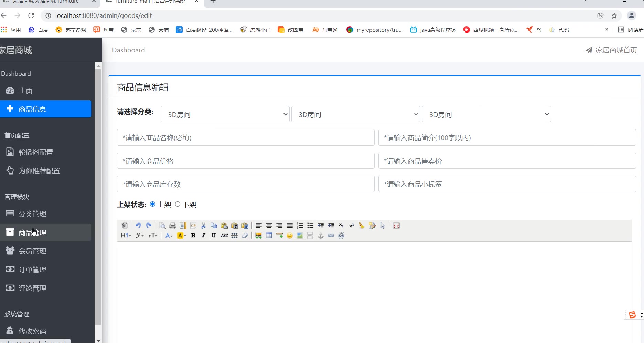Clear HTML with broom icon
This screenshot has height=343, width=644.
362,226
